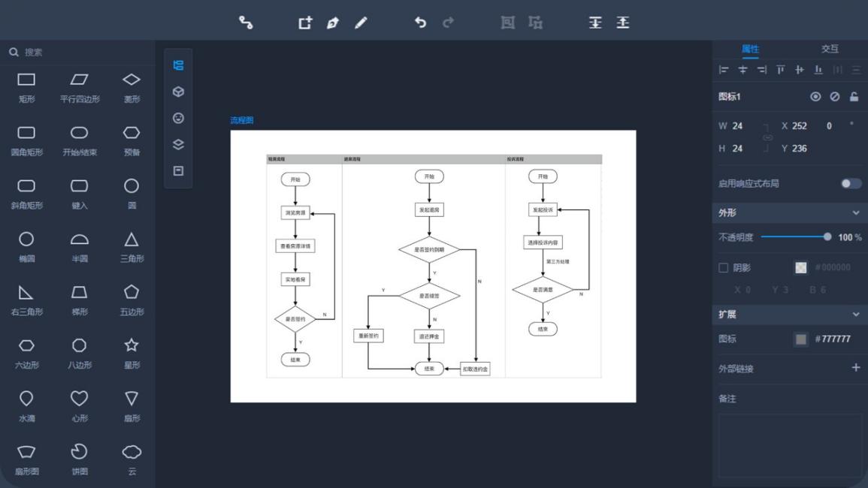Viewport: 868px width, 488px height.
Task: Check the 阴影 shadow checkbox
Action: pyautogui.click(x=723, y=268)
